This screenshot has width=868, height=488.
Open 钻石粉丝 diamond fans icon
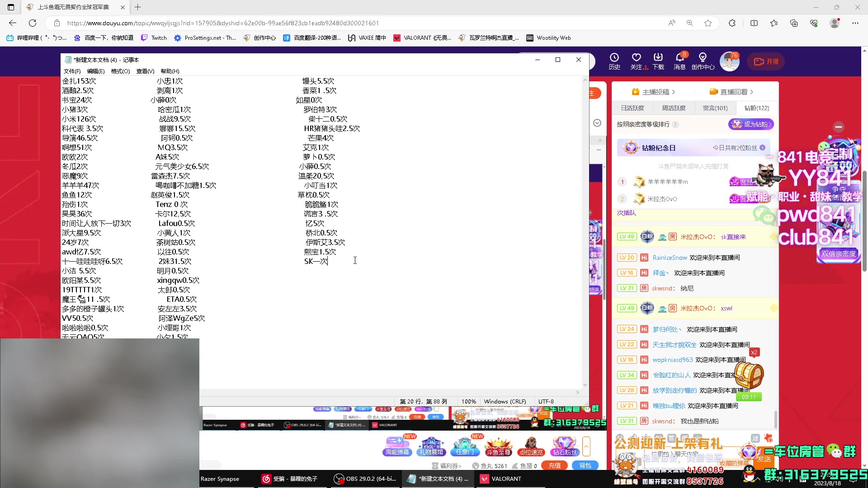(x=564, y=445)
